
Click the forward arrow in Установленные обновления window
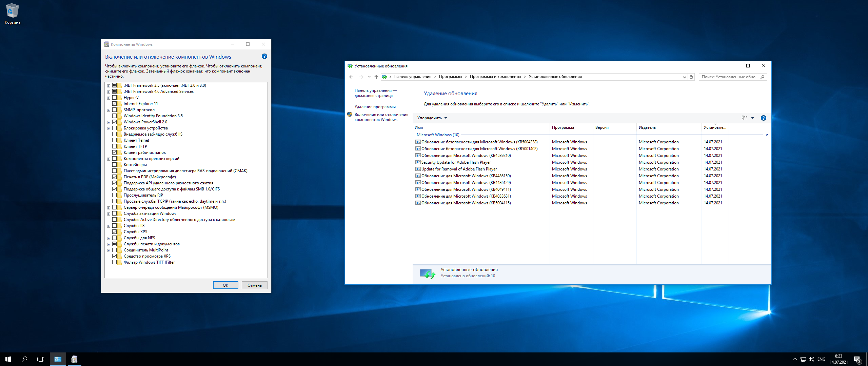pyautogui.click(x=361, y=77)
